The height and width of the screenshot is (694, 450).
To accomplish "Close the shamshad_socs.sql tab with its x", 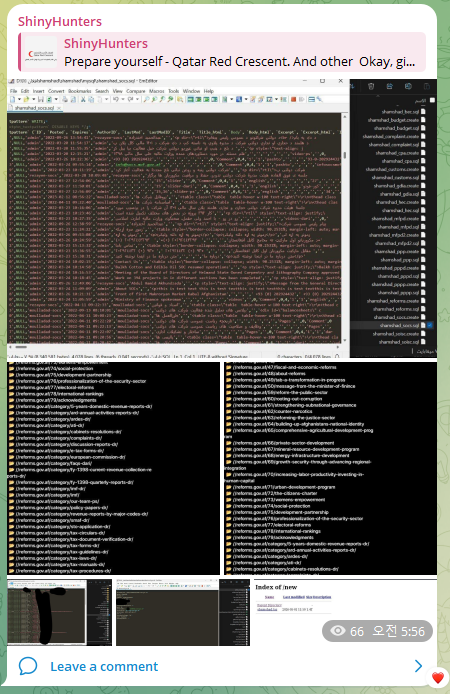I will (x=59, y=108).
